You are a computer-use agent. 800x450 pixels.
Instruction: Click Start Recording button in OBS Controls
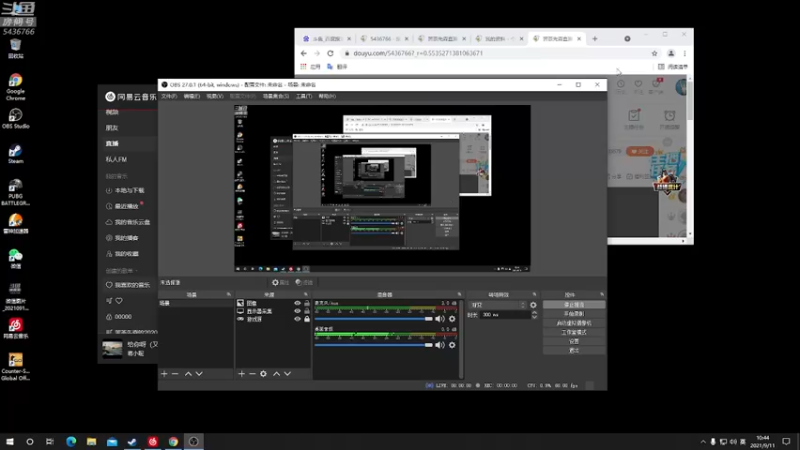coord(574,314)
